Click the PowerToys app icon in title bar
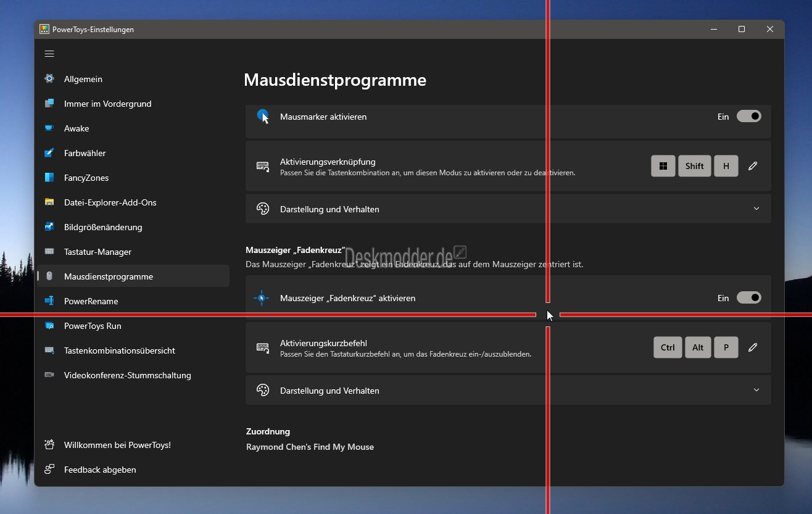The width and height of the screenshot is (812, 514). pos(44,29)
